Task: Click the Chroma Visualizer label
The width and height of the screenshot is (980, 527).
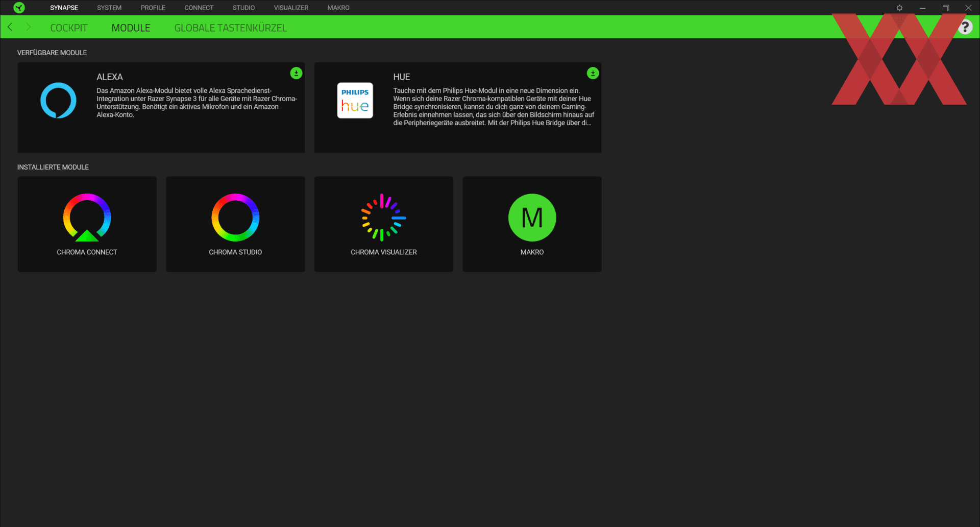Action: (384, 252)
